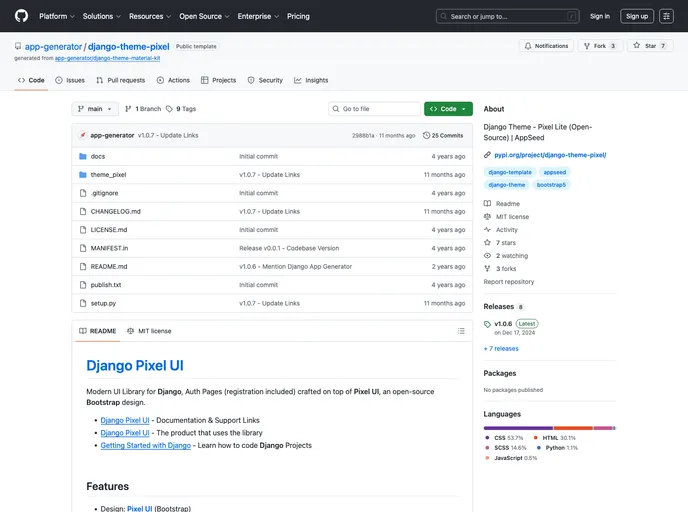Viewport: 688px width, 512px height.
Task: Open the Resources dropdown
Action: (150, 16)
